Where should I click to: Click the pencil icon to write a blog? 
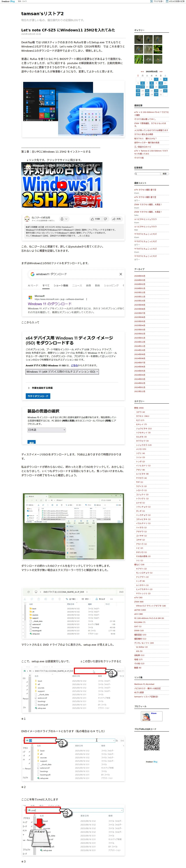(x=152, y=1)
